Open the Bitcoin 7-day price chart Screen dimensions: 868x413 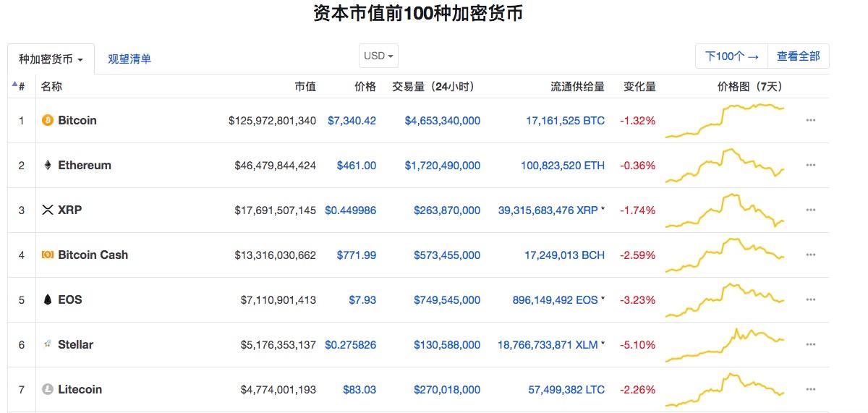(x=725, y=121)
